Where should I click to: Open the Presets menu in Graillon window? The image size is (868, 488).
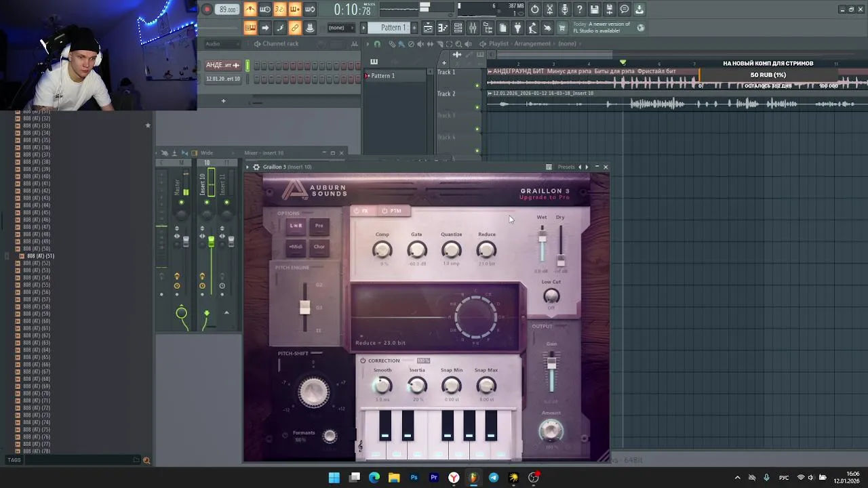(x=566, y=167)
